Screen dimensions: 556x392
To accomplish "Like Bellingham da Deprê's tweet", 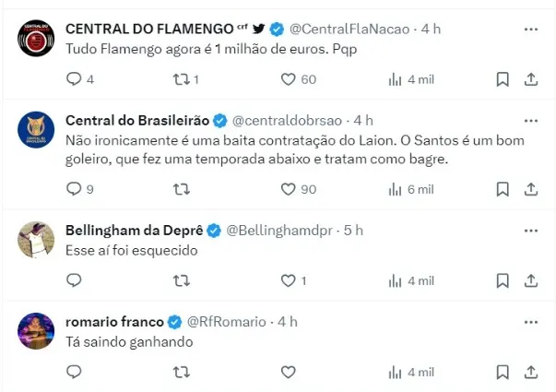I will pyautogui.click(x=288, y=280).
